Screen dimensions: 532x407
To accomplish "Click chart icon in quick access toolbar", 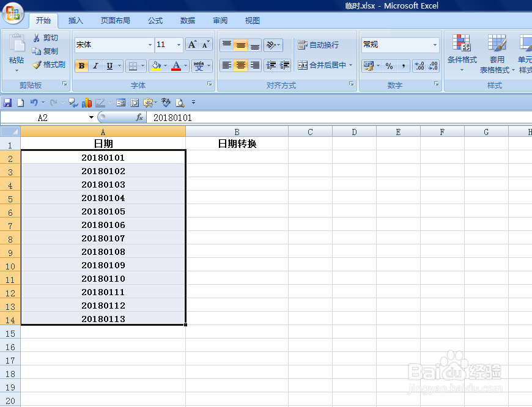I will (86, 103).
